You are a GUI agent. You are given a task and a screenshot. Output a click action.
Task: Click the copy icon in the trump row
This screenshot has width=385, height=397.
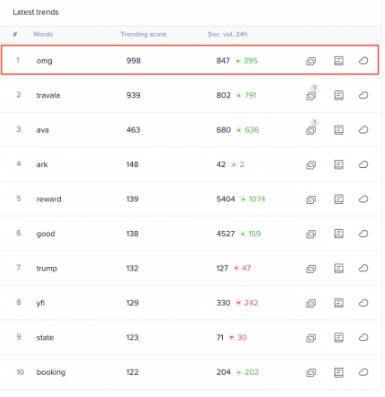[x=311, y=269]
